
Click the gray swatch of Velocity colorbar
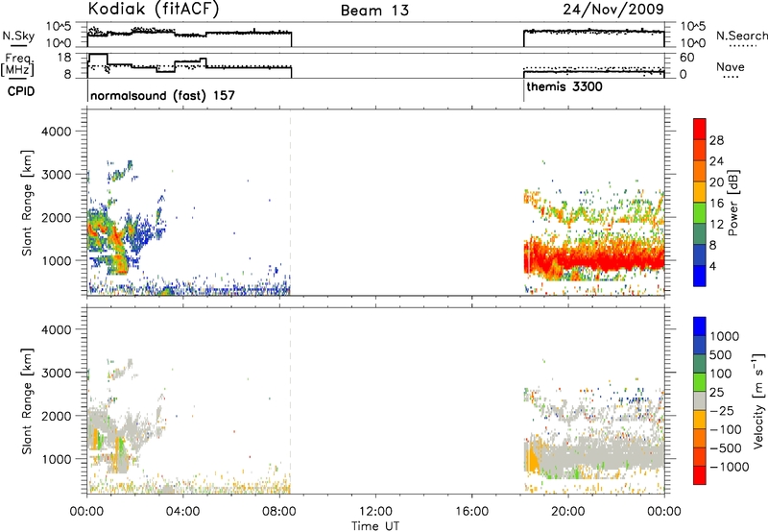[700, 401]
